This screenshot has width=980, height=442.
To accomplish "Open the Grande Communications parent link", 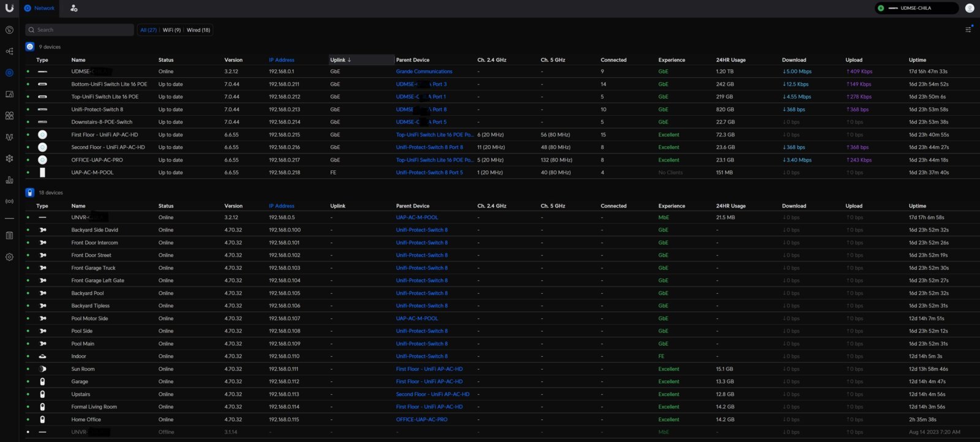I will 424,72.
